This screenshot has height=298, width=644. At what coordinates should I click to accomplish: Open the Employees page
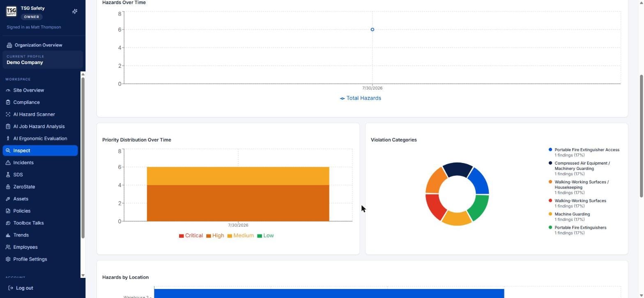[40, 247]
